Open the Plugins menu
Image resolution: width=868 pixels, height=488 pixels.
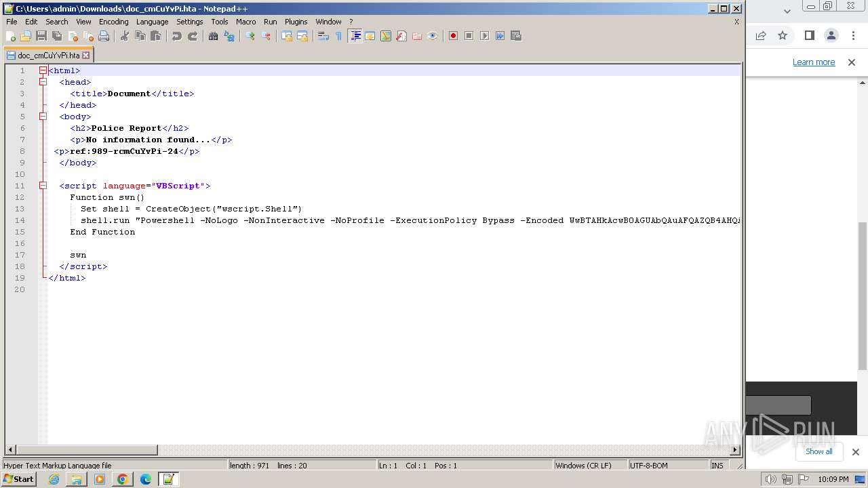point(296,22)
